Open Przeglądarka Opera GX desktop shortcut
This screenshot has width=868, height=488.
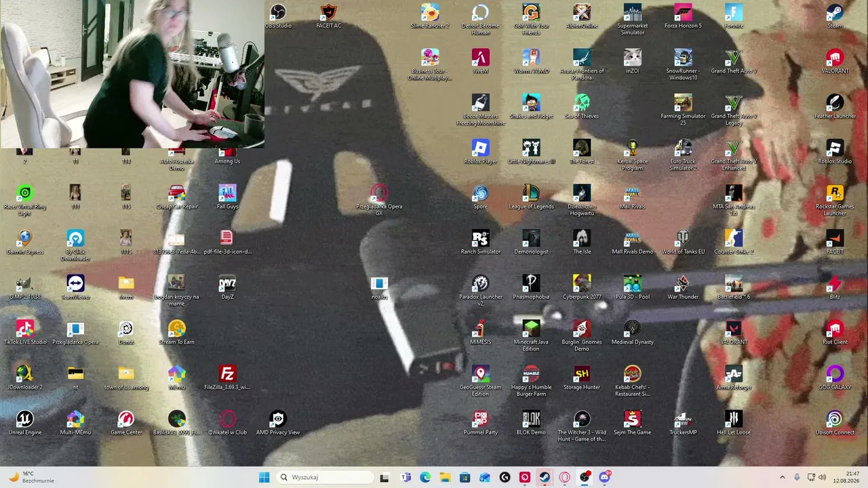(379, 200)
